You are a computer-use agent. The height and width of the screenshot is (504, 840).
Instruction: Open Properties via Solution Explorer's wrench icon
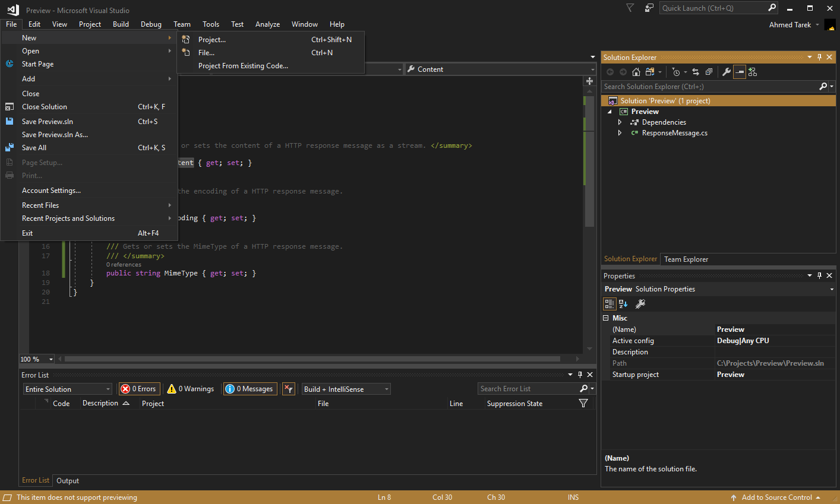[x=727, y=72]
